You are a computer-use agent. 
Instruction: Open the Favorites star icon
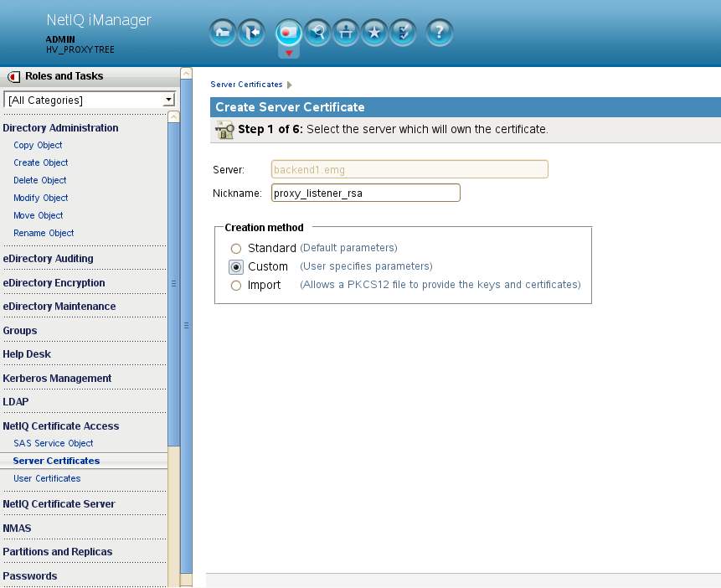[x=374, y=32]
